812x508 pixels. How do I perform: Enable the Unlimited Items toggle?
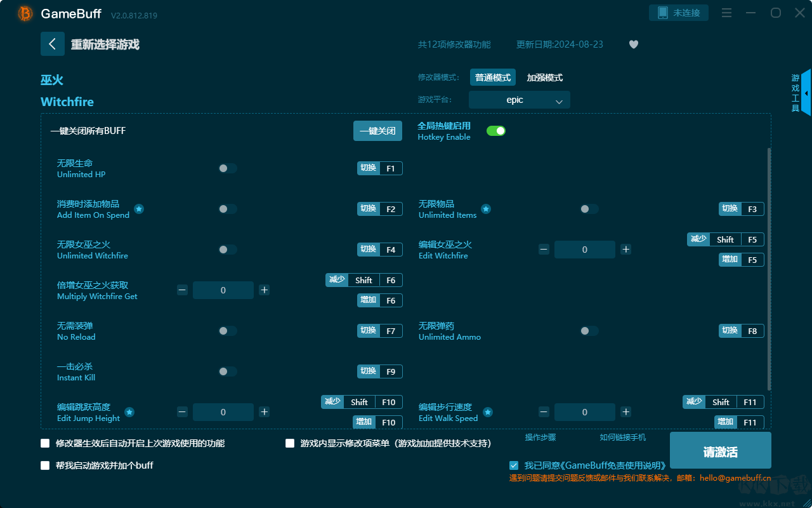point(589,209)
